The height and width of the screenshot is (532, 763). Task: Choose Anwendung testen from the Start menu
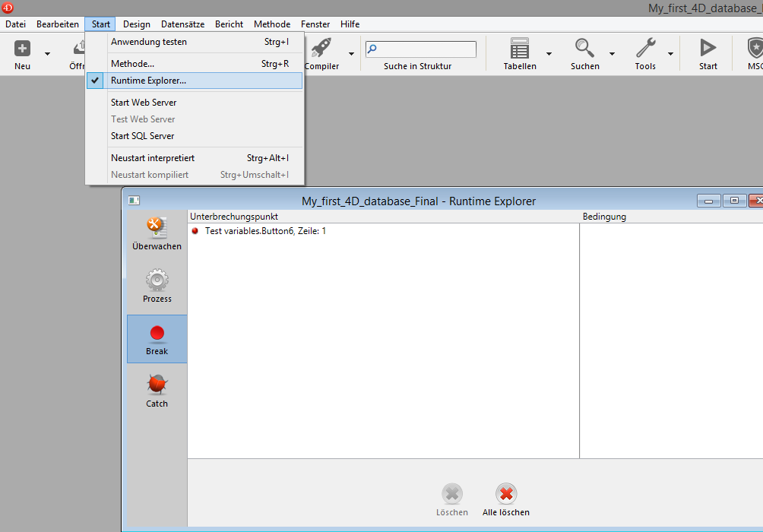149,42
